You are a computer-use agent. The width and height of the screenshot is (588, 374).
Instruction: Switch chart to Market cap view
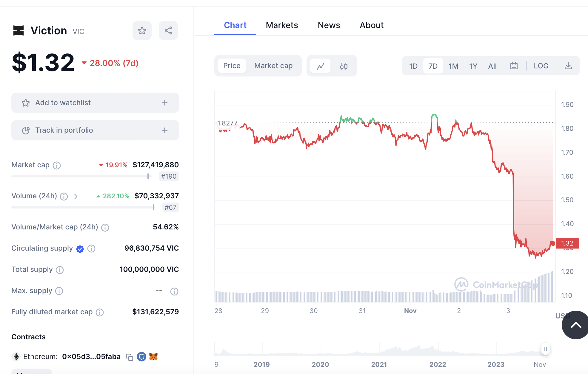click(273, 66)
